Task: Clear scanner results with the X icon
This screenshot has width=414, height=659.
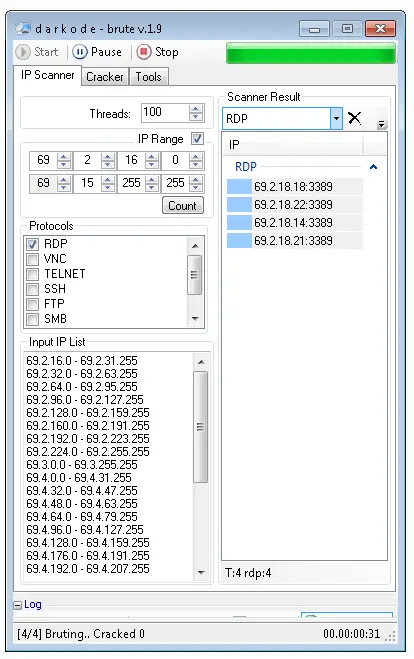Action: click(355, 118)
